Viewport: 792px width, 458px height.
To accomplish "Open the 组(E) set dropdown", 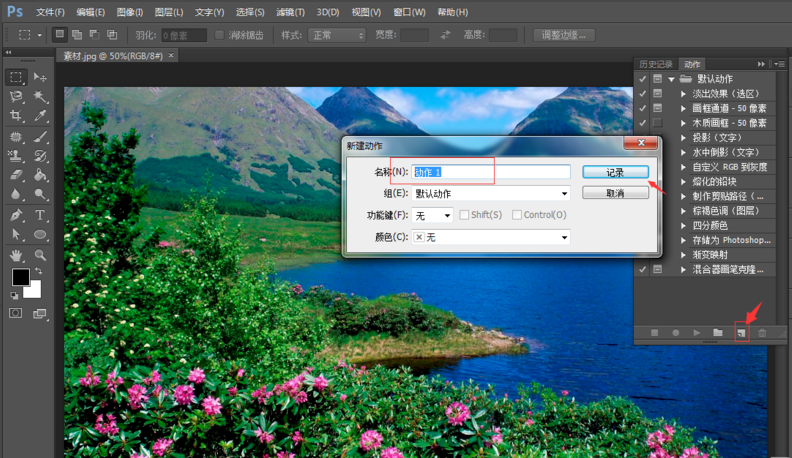I will 491,193.
